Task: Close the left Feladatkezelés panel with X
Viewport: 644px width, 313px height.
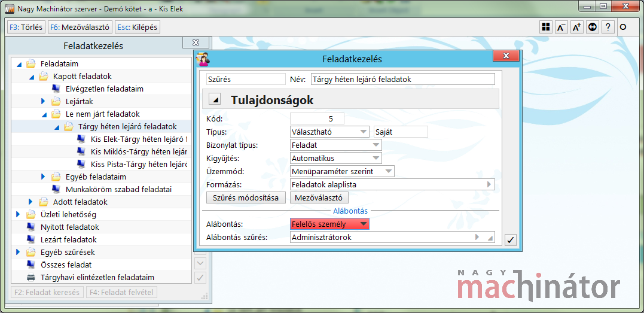Action: (196, 42)
